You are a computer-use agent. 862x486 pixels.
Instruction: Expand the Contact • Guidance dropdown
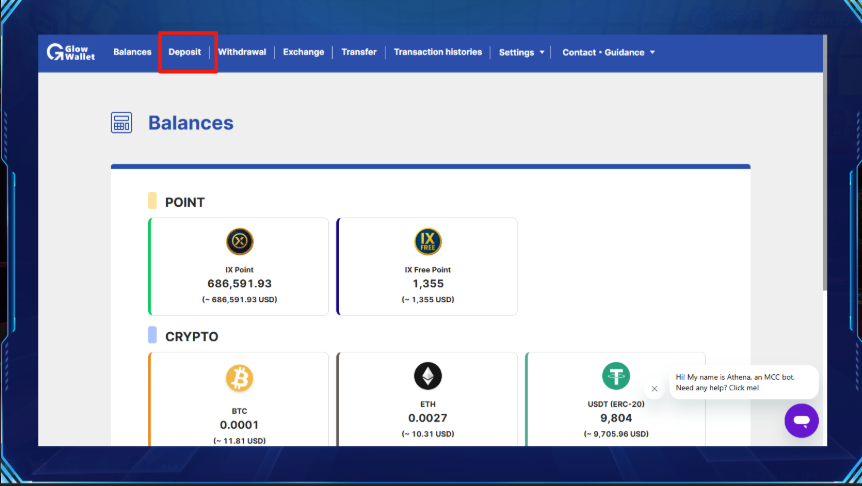608,52
